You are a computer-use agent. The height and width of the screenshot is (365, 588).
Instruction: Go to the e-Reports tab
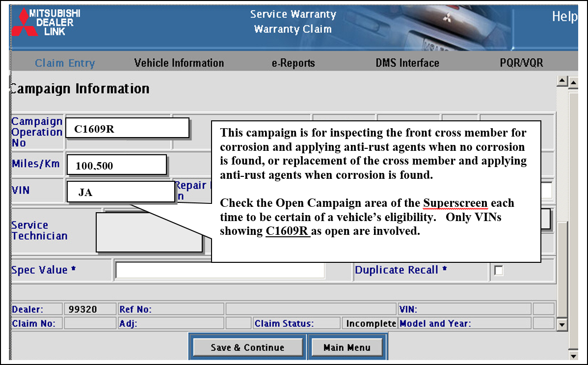[293, 63]
